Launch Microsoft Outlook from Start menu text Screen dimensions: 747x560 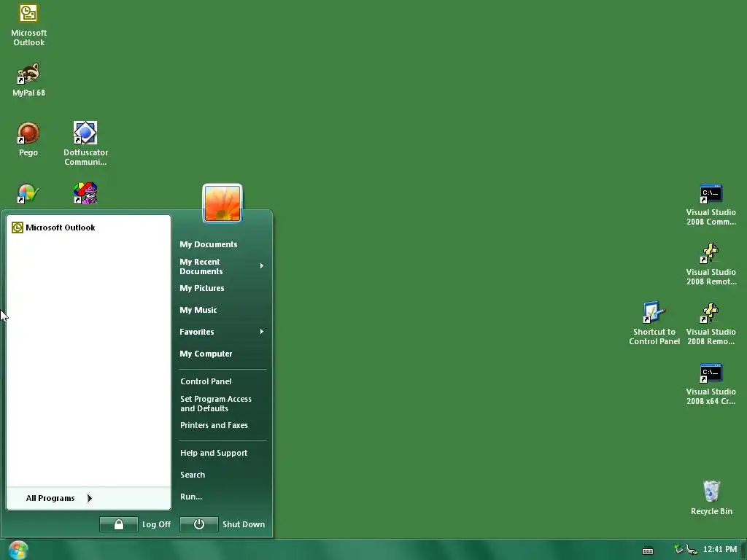61,227
